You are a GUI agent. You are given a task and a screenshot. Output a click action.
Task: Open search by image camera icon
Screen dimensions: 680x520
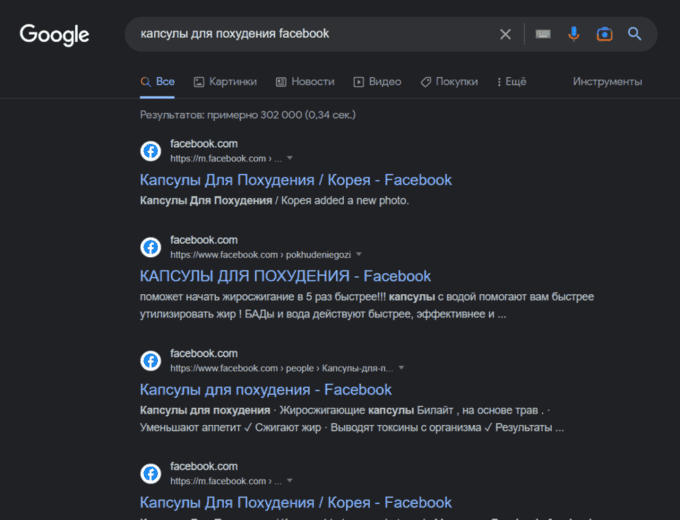click(605, 34)
